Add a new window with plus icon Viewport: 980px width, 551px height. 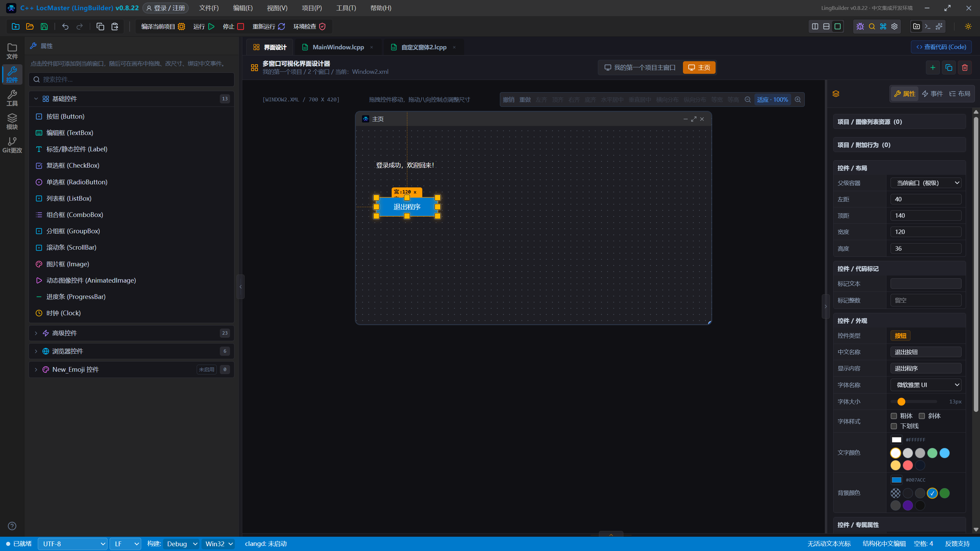[x=933, y=67]
